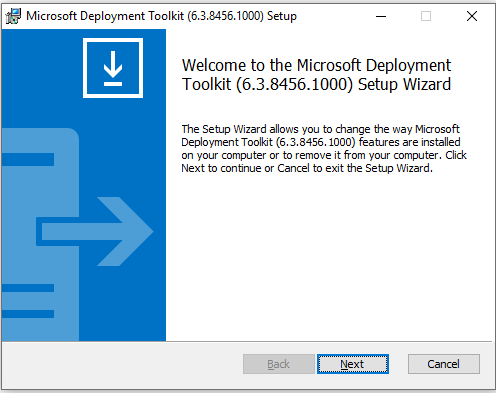Click the lowest bar on the document graphic
The width and height of the screenshot is (496, 393).
pyautogui.click(x=28, y=314)
